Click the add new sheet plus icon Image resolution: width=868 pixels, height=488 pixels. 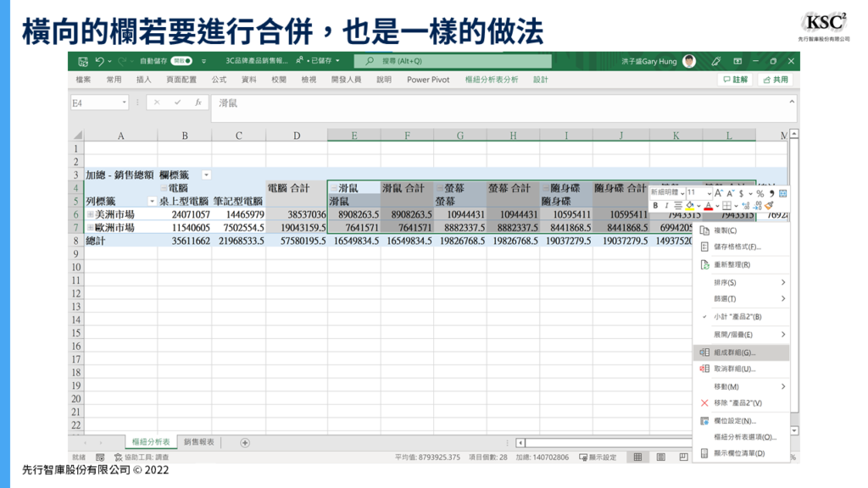click(x=245, y=442)
